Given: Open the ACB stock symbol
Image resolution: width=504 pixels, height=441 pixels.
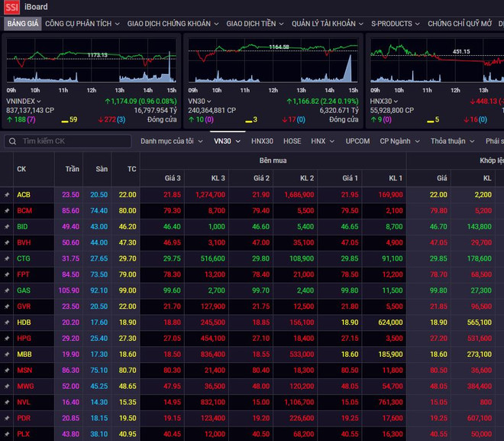Looking at the screenshot, I should pyautogui.click(x=24, y=195).
